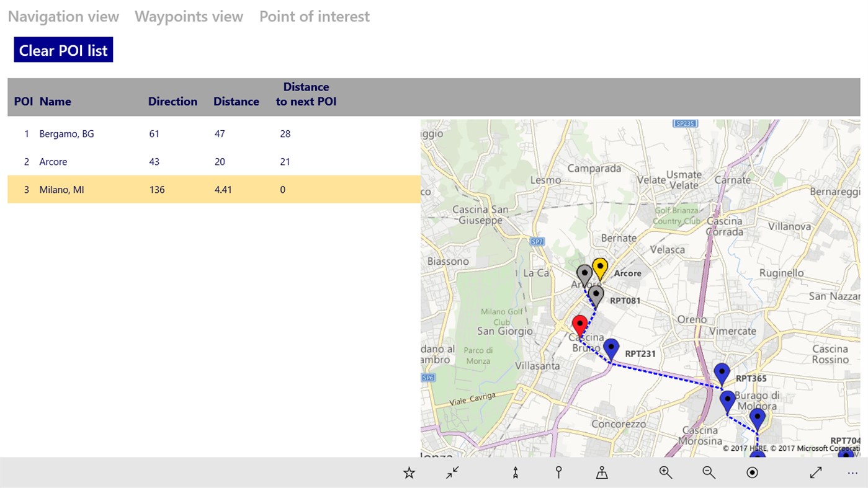Zoom in on the map using the magnifier icon
This screenshot has width=868, height=488.
pyautogui.click(x=665, y=472)
